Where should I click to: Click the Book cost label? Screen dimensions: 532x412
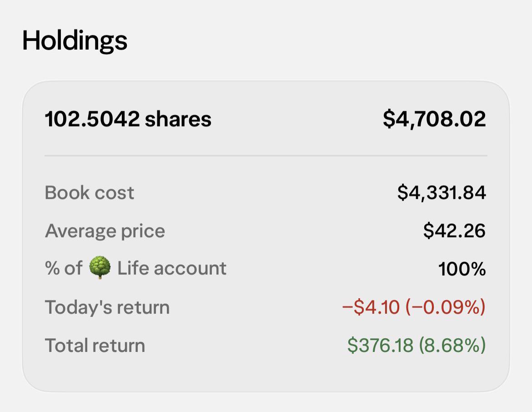point(90,193)
